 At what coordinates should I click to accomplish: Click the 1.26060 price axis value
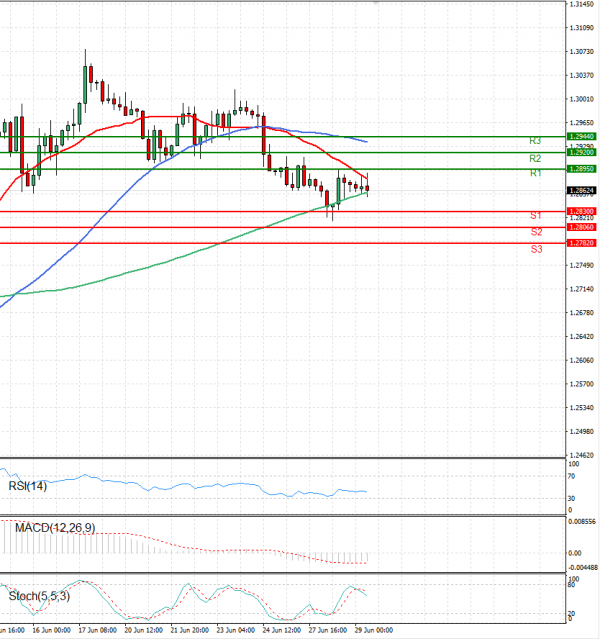tap(582, 360)
